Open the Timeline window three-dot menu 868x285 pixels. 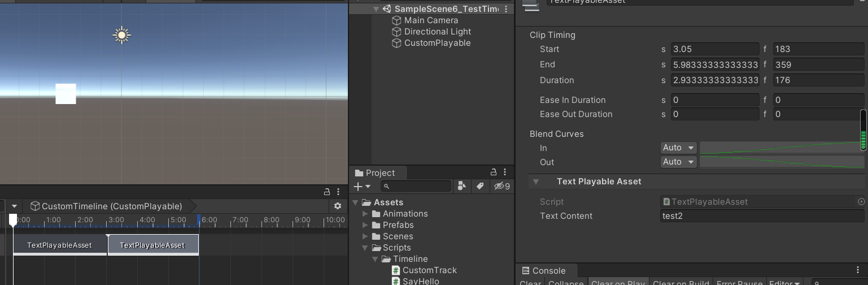(338, 192)
